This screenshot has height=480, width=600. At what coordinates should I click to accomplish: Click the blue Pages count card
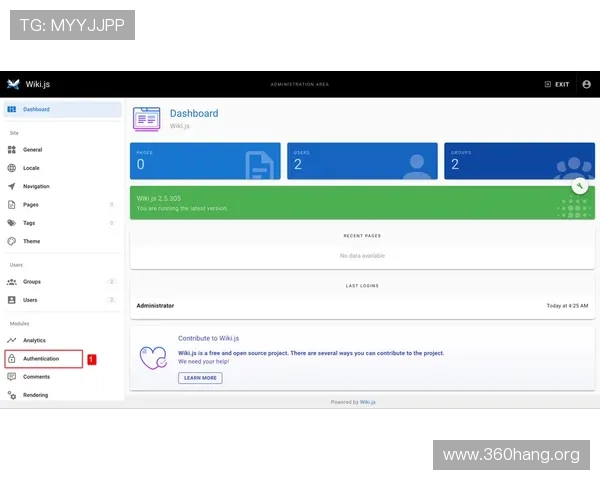click(205, 161)
